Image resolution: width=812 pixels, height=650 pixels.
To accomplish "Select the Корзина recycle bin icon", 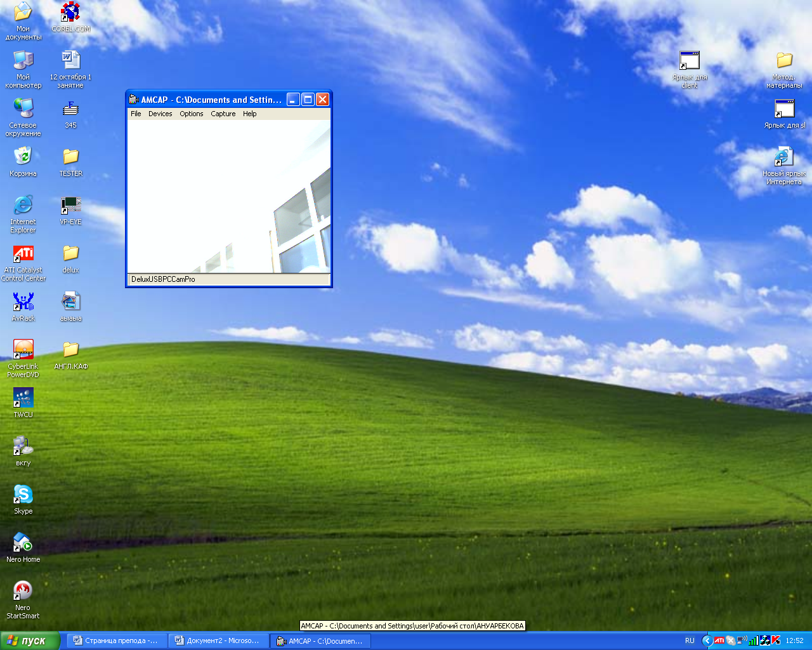I will point(23,162).
